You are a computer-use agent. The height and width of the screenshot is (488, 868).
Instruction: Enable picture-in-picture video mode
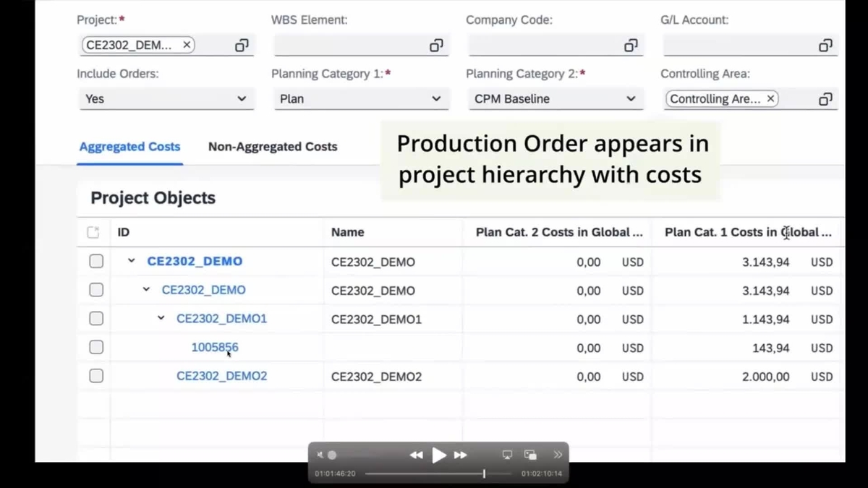tap(531, 454)
